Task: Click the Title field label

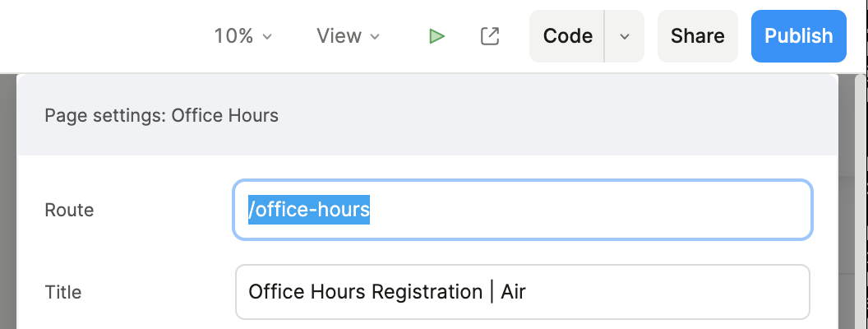Action: pos(62,291)
